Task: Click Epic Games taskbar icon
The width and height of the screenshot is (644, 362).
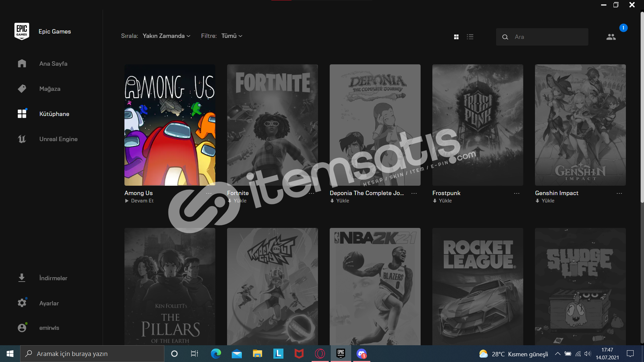Action: [x=341, y=354]
